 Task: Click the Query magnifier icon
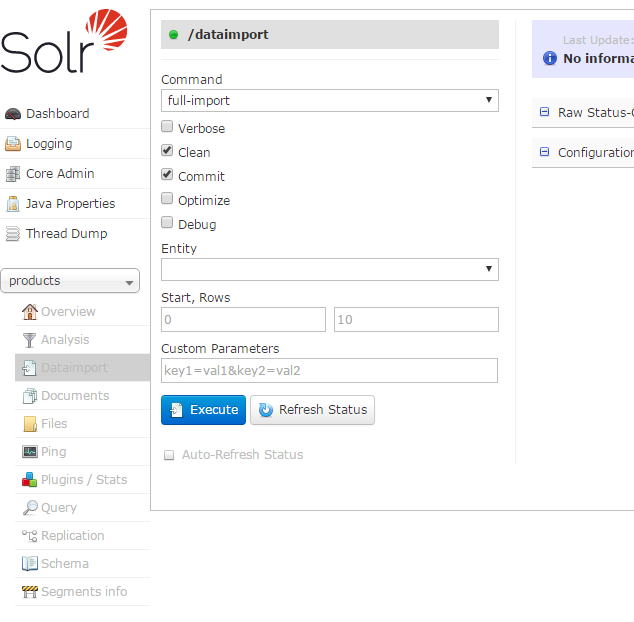click(30, 508)
